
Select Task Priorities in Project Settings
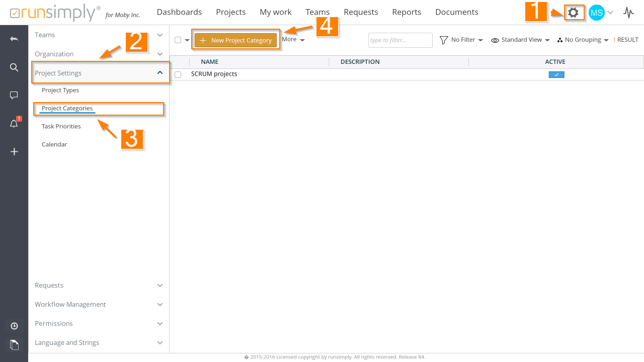61,126
